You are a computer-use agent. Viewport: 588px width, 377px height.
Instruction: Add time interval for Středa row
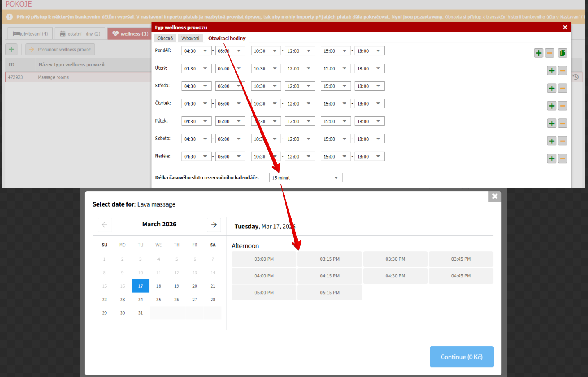(552, 88)
